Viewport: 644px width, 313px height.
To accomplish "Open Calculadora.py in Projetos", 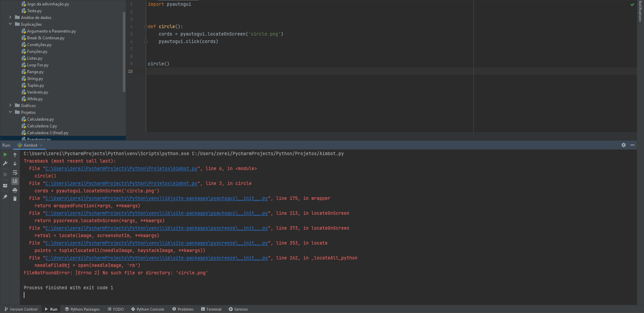I will (40, 119).
